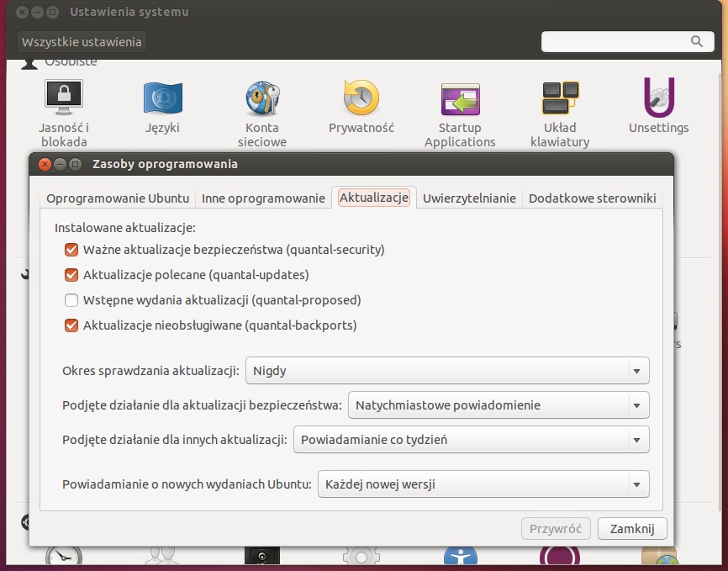Enable quantal-proposed pre-release updates
The image size is (728, 571).
(x=71, y=299)
